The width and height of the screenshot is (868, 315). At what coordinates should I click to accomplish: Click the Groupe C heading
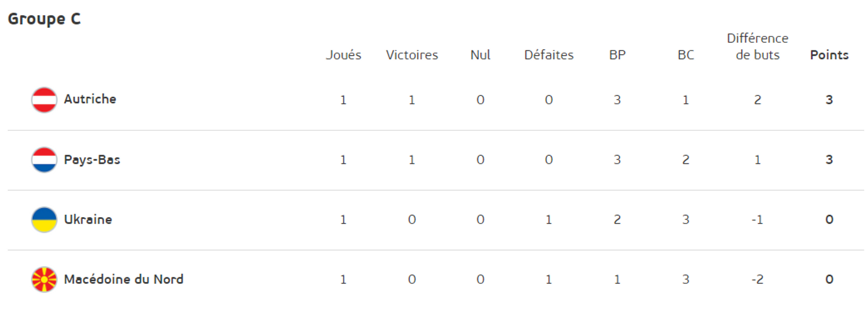click(44, 19)
